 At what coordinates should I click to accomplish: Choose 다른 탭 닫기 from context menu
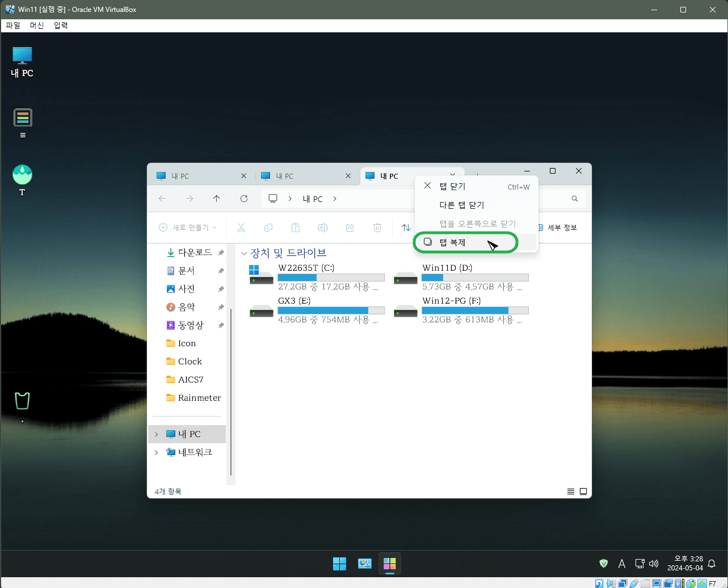(x=477, y=205)
